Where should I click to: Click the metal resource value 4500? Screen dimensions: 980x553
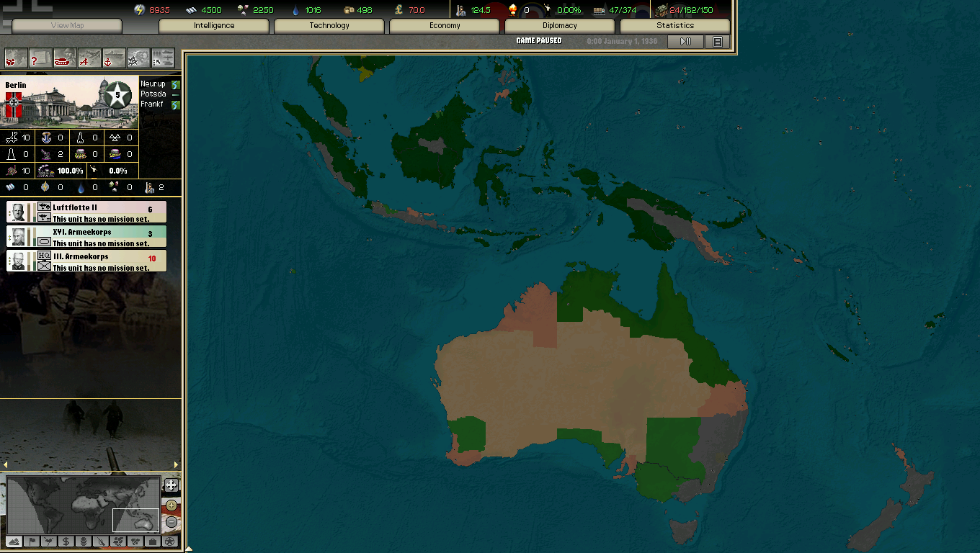tap(210, 10)
